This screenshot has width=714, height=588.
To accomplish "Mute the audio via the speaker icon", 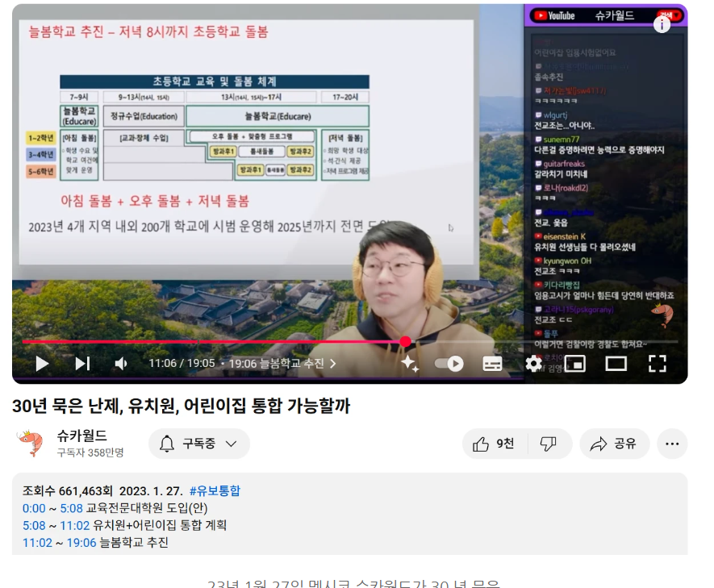I will coord(121,364).
